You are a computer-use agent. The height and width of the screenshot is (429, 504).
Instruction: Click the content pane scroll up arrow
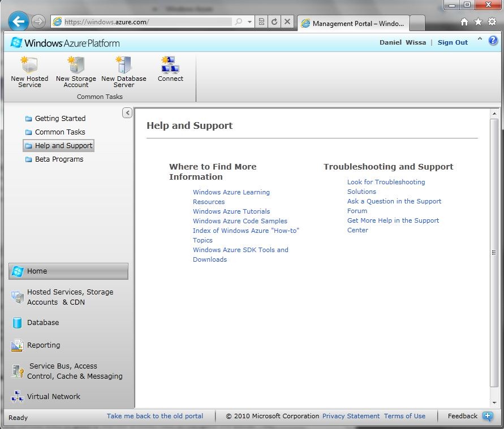(x=494, y=114)
